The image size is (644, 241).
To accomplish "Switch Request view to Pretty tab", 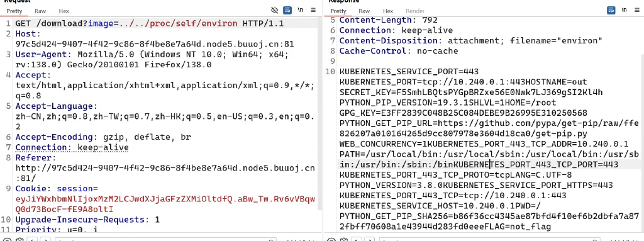I will pos(14,11).
